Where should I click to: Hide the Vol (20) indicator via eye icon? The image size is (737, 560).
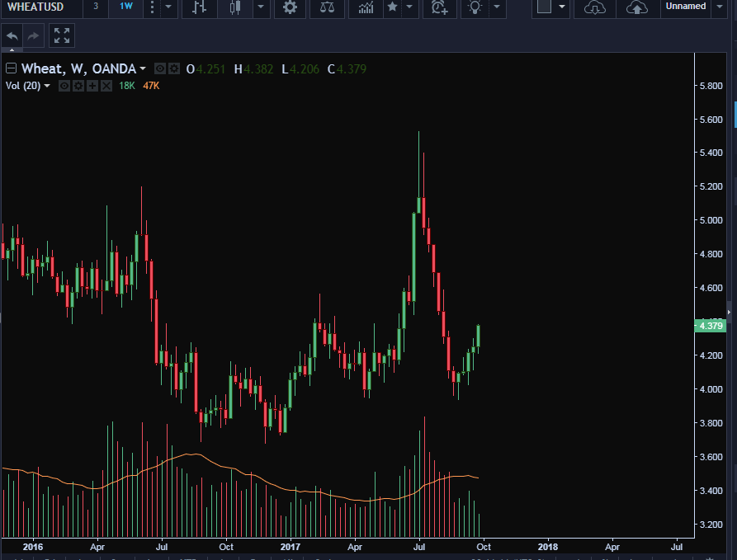coord(64,86)
